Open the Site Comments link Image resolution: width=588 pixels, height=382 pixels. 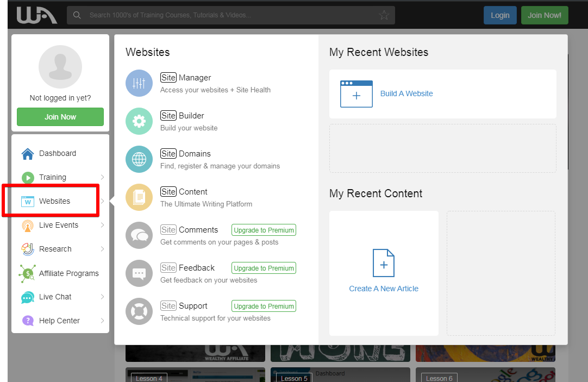coord(189,230)
